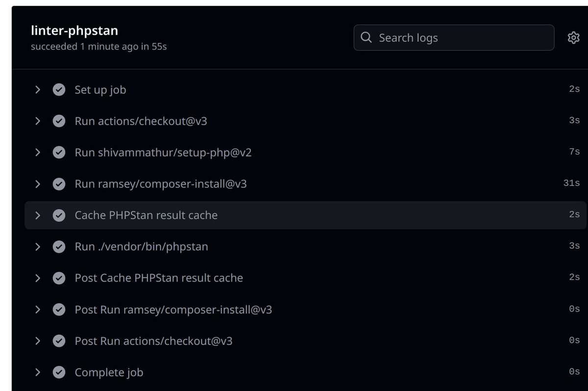Screen dimensions: 588x391
Task: Click inside the Search logs field
Action: (x=441, y=37)
